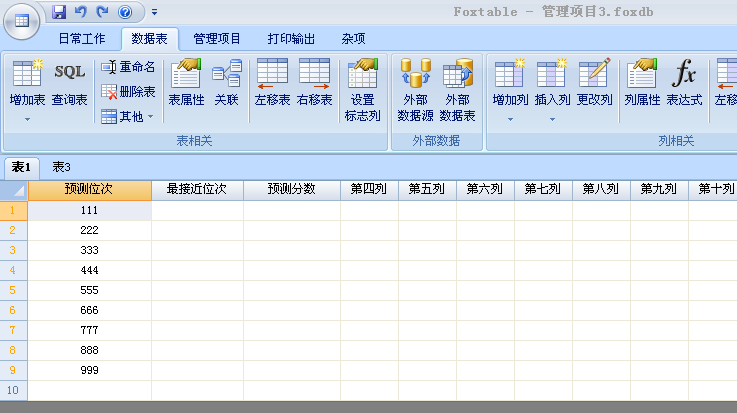Open the 打印输出 ribbon tab
Image resolution: width=737 pixels, height=413 pixels.
[x=291, y=39]
